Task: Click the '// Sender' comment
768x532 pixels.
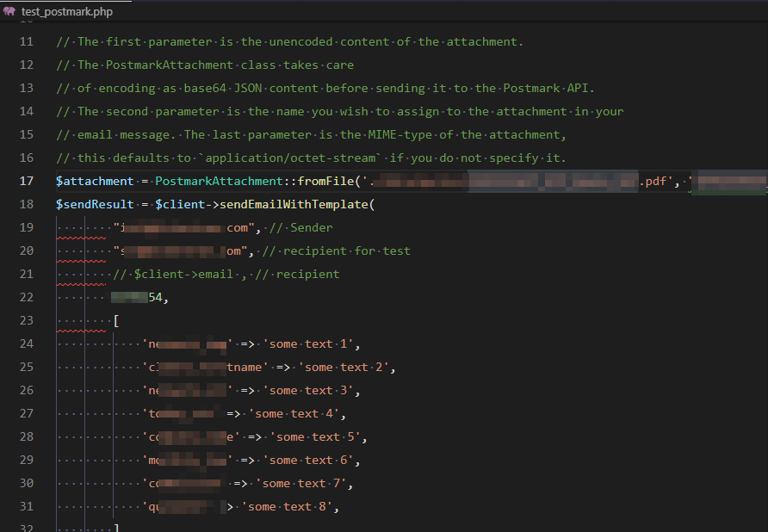Action: [300, 227]
